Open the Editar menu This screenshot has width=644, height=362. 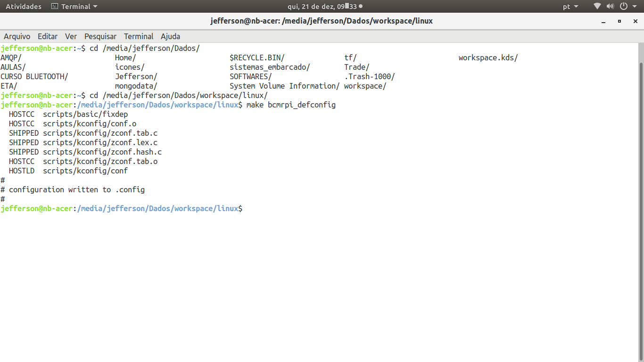click(48, 36)
